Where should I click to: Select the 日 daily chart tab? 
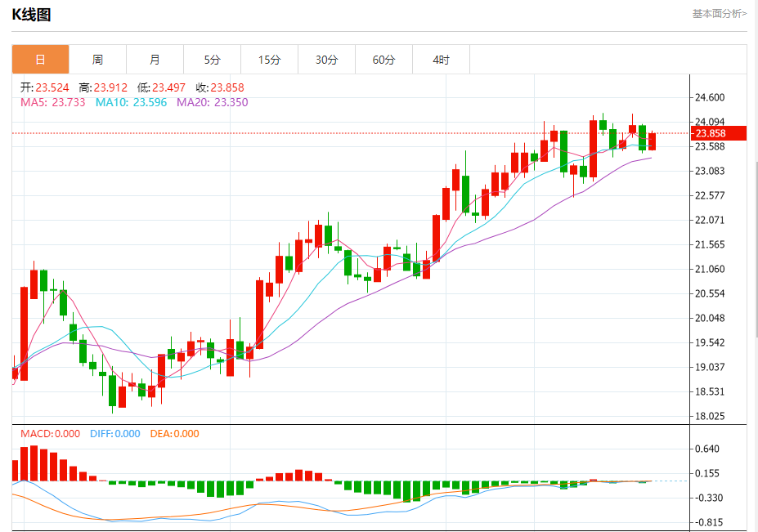point(41,60)
